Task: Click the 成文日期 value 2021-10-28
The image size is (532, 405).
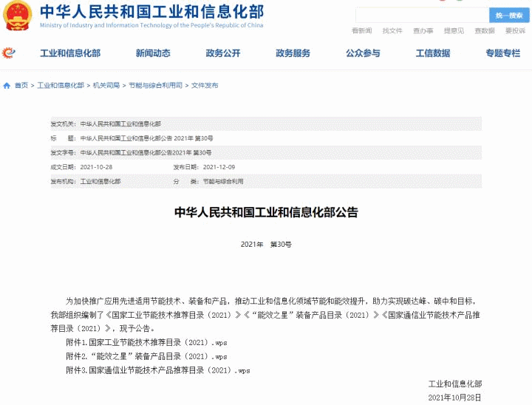Action: tap(96, 167)
